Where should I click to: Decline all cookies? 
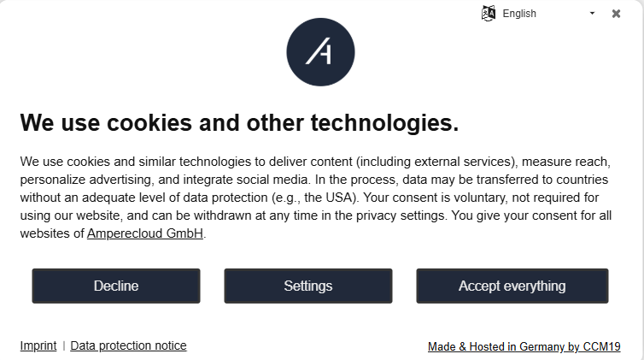click(x=116, y=286)
